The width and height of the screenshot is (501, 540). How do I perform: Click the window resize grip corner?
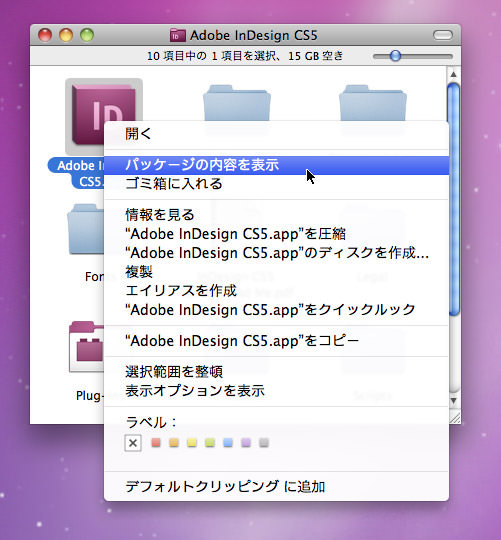455,418
